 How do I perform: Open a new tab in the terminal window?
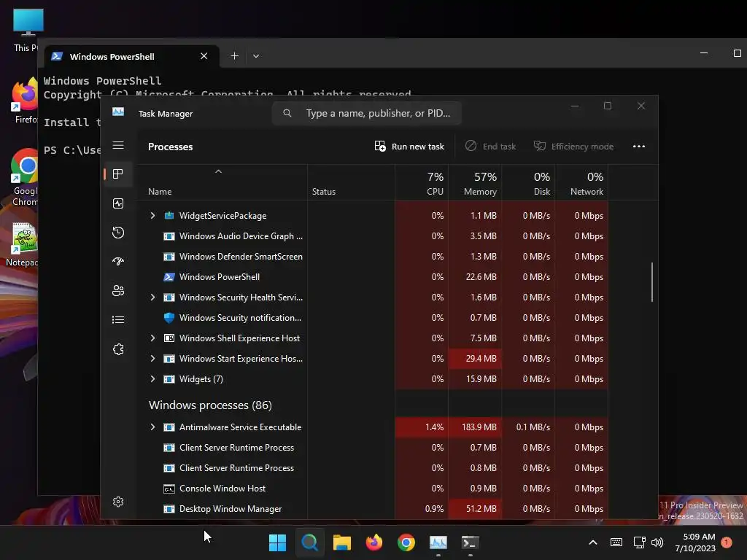tap(234, 56)
